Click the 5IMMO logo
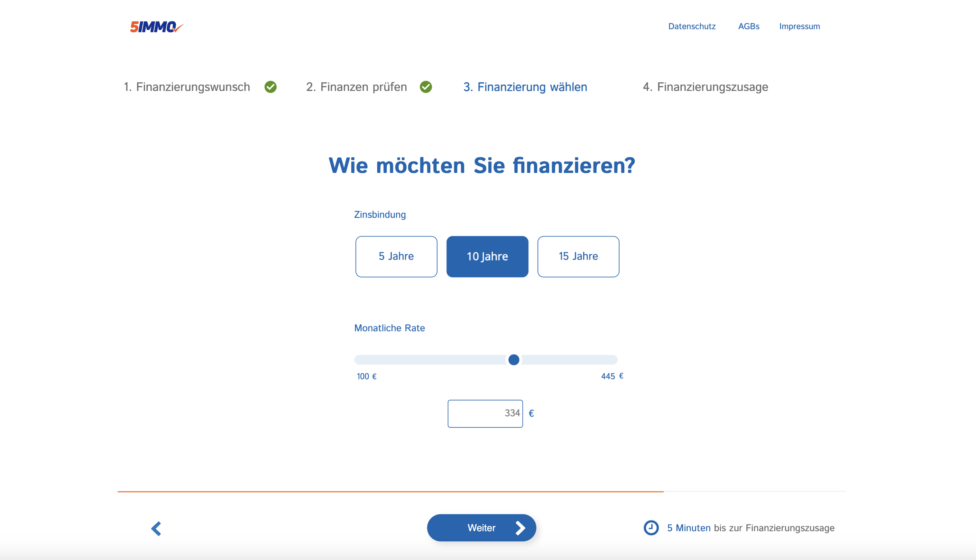The image size is (976, 560). pyautogui.click(x=156, y=27)
